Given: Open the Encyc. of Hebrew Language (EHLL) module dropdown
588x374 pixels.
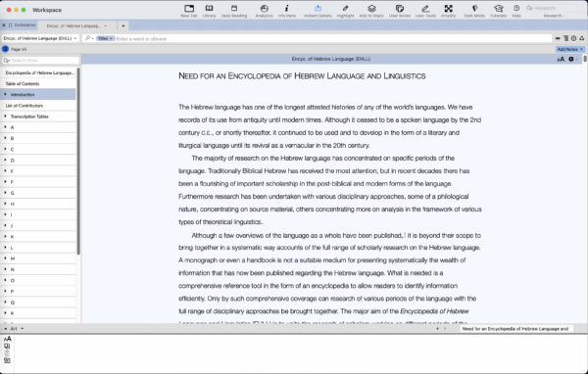Looking at the screenshot, I should (40, 38).
